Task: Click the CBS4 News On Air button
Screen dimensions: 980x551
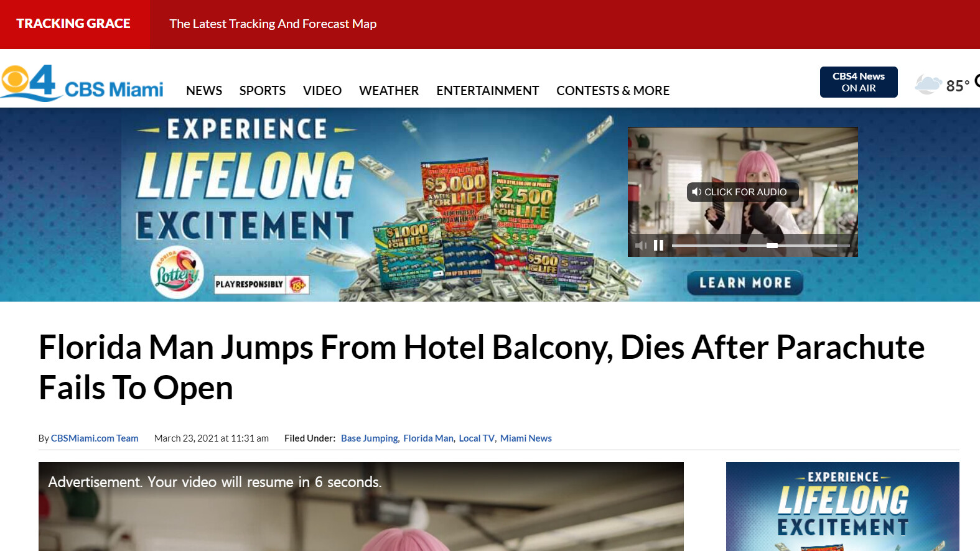Action: click(x=859, y=82)
